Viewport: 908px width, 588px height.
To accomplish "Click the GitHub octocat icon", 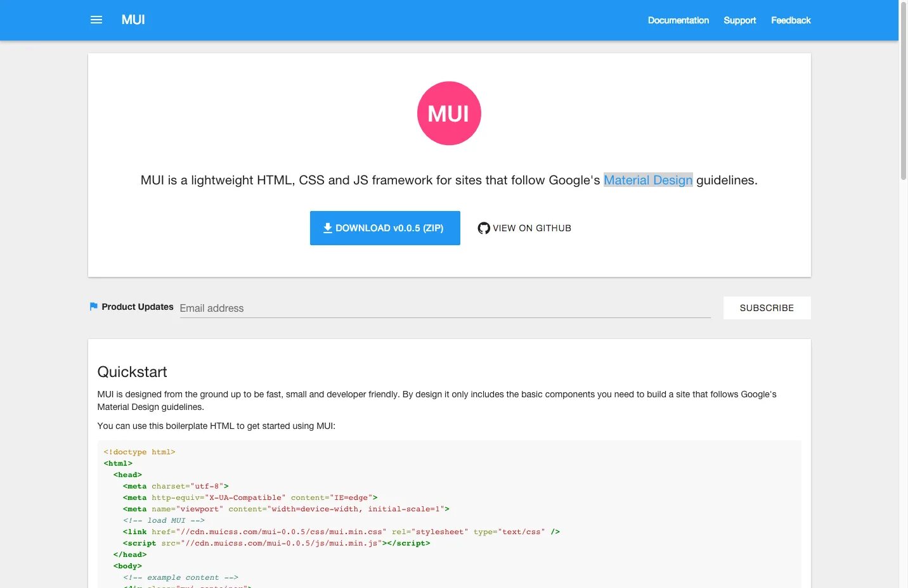I will [x=484, y=228].
